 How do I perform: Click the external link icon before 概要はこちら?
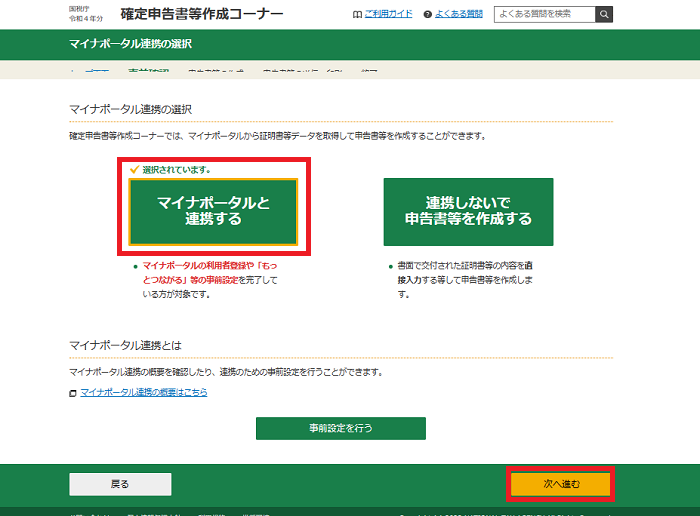[73, 393]
